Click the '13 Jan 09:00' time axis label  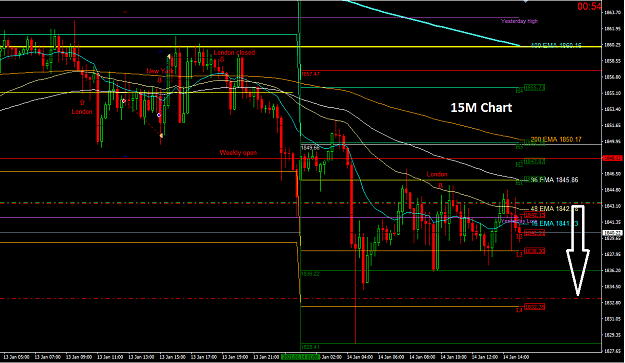(79, 357)
